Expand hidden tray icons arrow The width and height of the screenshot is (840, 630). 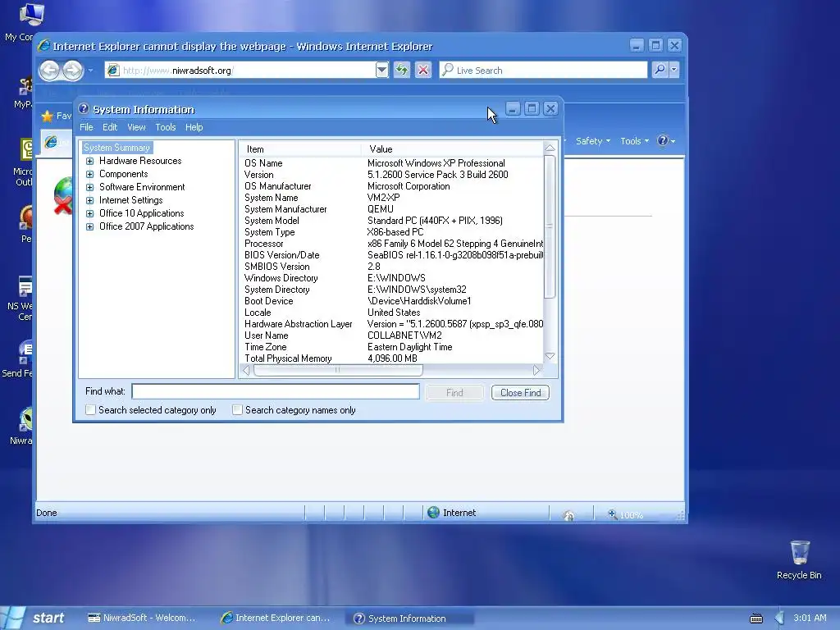tap(779, 618)
